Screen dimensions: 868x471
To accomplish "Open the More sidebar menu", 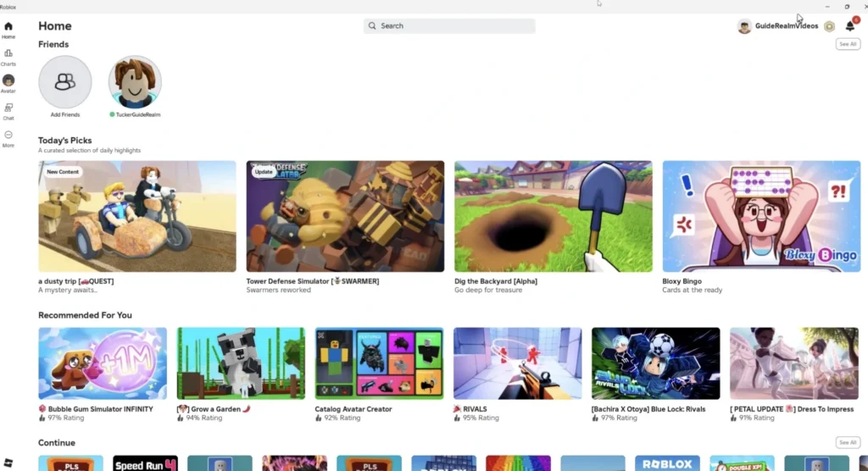I will pyautogui.click(x=8, y=135).
